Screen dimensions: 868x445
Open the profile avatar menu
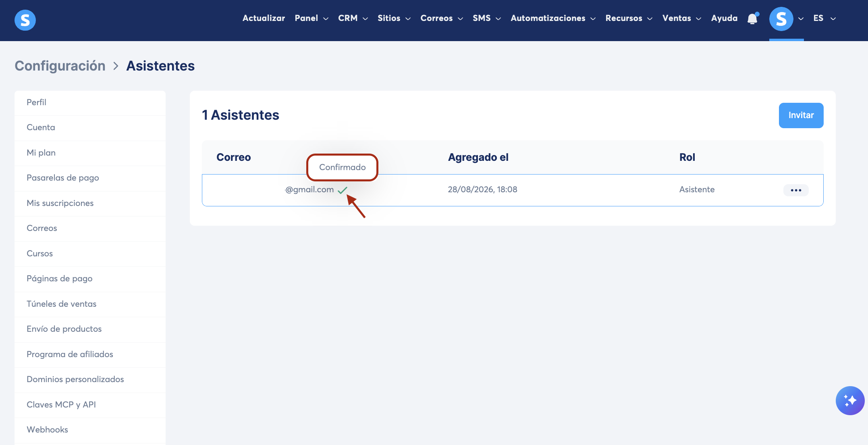click(x=781, y=19)
